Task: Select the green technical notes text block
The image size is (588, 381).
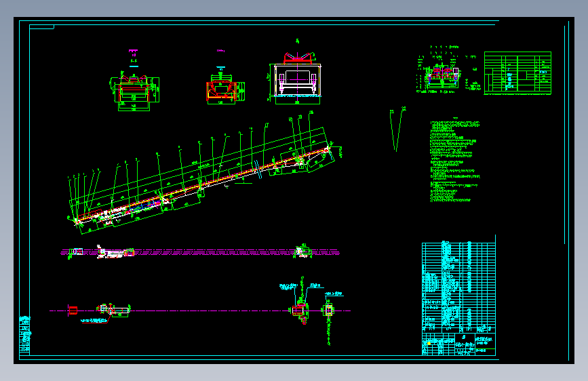Action: tap(455, 160)
